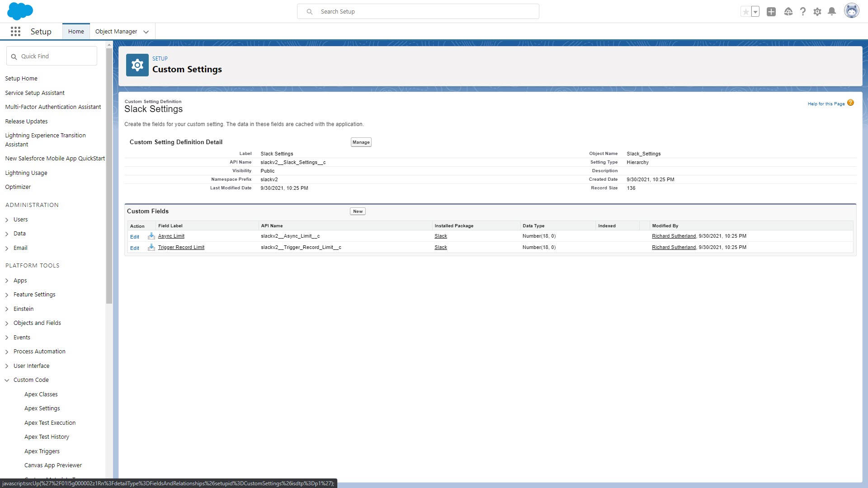The height and width of the screenshot is (488, 868).
Task: Switch to the Home tab
Action: pyautogui.click(x=76, y=31)
